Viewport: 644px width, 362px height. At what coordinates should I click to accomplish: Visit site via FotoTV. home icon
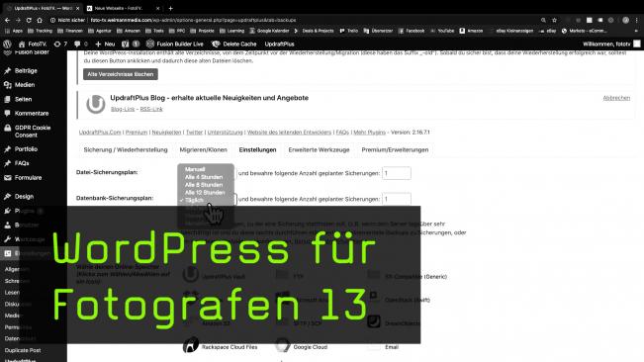pyautogui.click(x=33, y=44)
